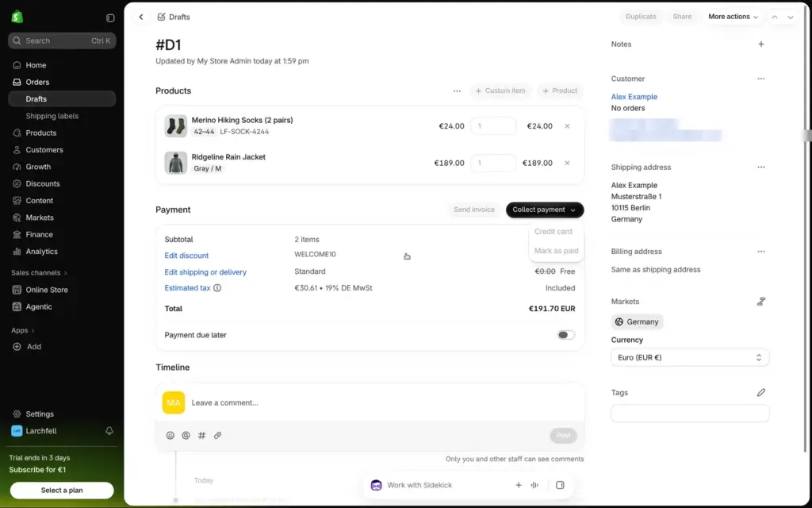Image resolution: width=812 pixels, height=508 pixels.
Task: Click Merino Hiking Socks quantity field
Action: point(493,126)
